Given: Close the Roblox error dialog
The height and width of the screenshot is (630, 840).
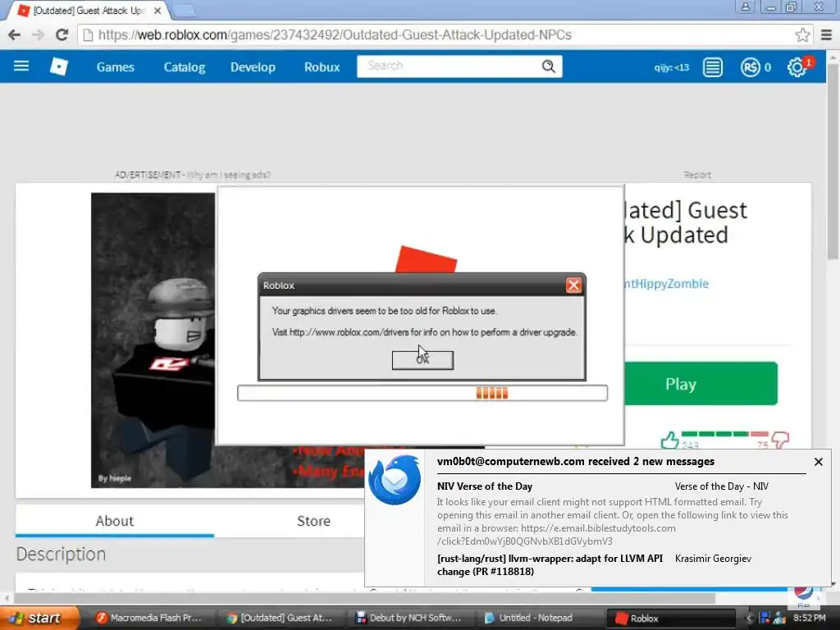Looking at the screenshot, I should (573, 285).
